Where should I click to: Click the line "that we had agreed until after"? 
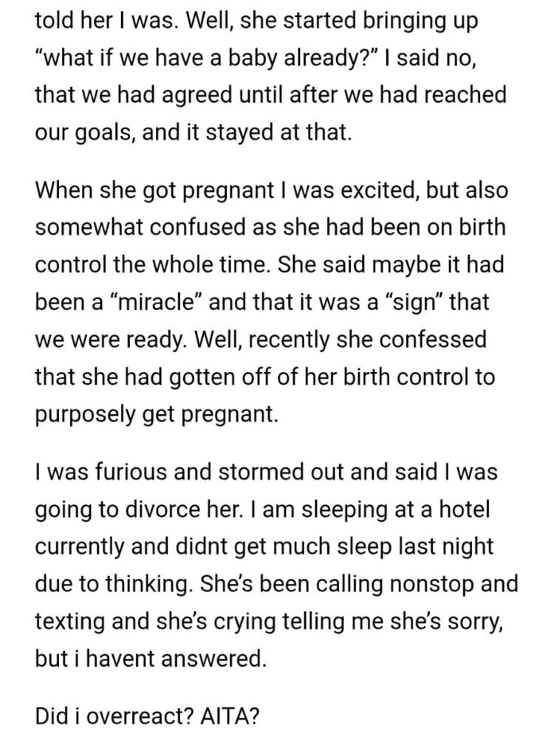pos(270,97)
